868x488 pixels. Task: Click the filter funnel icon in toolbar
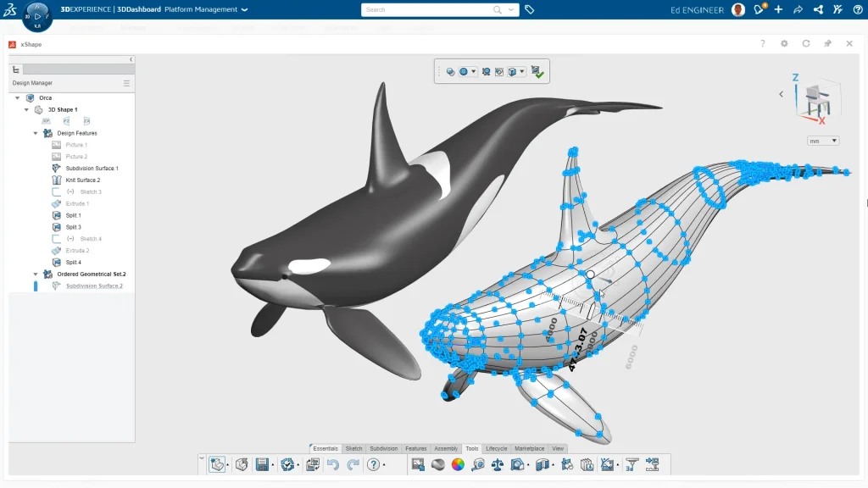pos(632,464)
